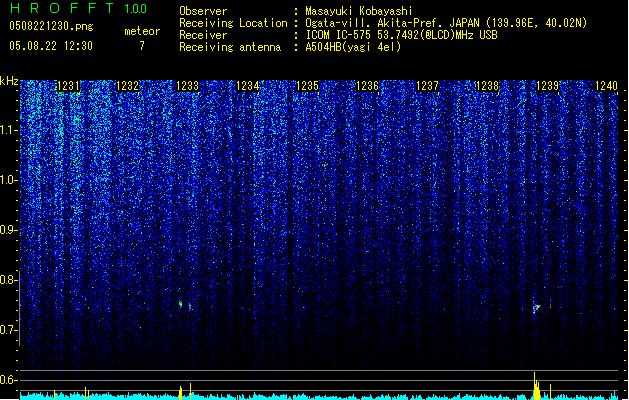The width and height of the screenshot is (629, 400).
Task: Click the 1237 time marker
Action: click(x=427, y=86)
